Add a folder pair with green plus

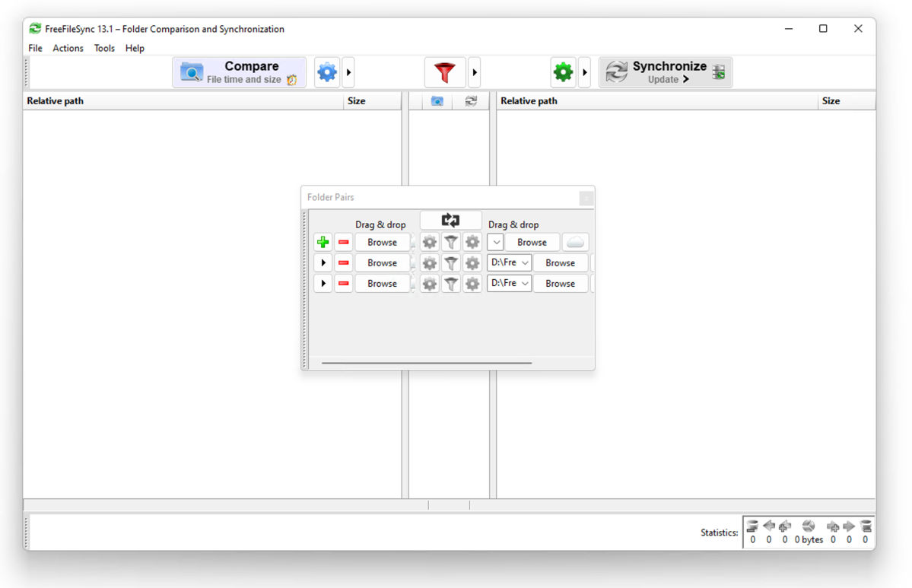pos(323,242)
